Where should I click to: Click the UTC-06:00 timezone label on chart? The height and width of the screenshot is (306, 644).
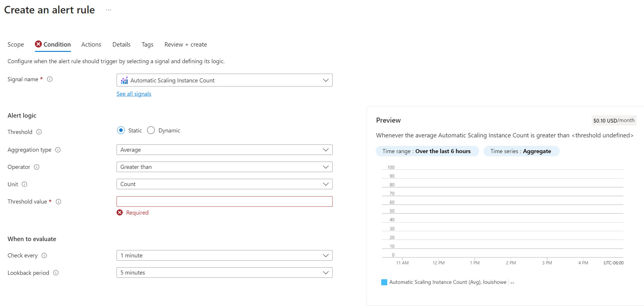tap(613, 263)
